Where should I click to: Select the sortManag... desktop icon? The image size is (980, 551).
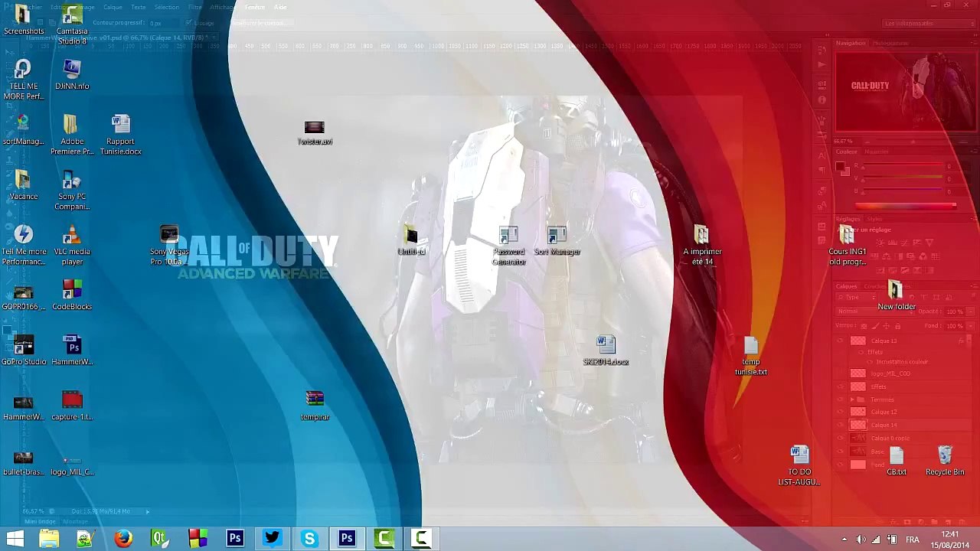click(x=23, y=130)
